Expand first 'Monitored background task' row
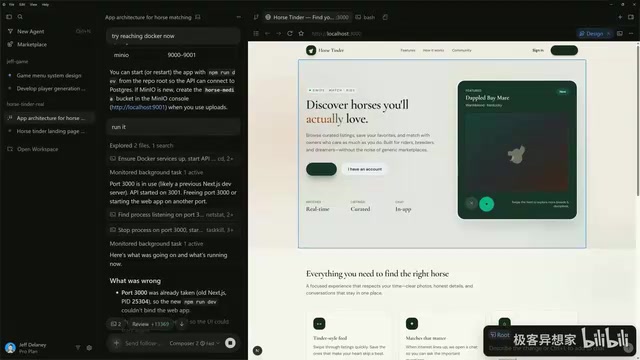The height and width of the screenshot is (360, 640). (x=156, y=172)
